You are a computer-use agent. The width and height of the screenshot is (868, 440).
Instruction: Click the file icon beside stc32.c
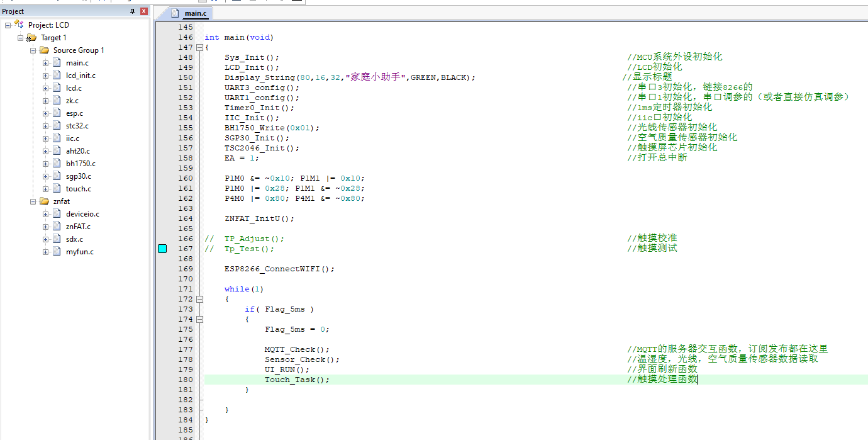[x=57, y=125]
